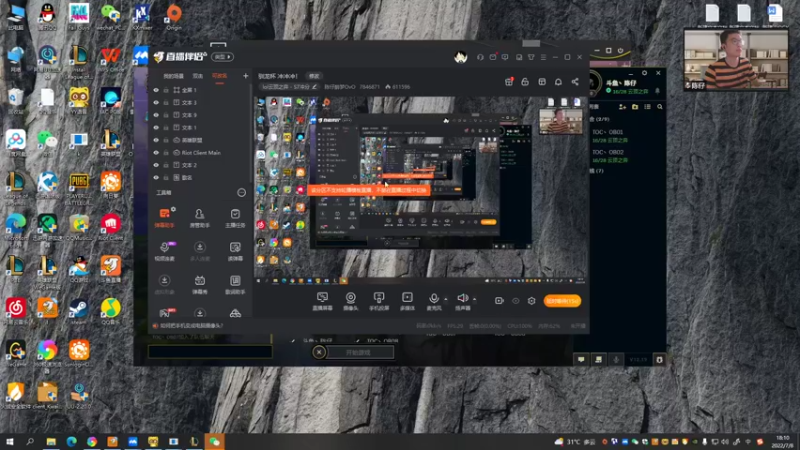
Task: Open the layout icon in top toolbar
Action: coord(542,82)
